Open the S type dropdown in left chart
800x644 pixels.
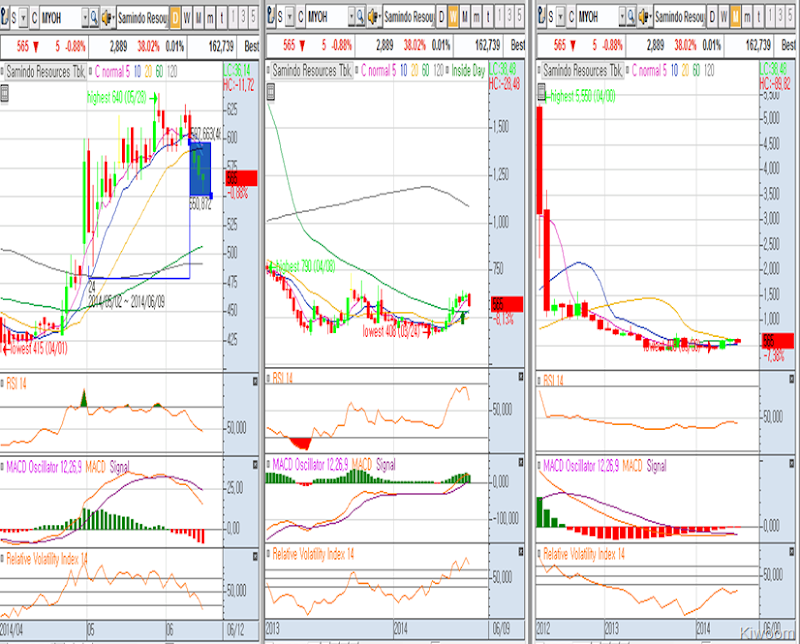(23, 18)
